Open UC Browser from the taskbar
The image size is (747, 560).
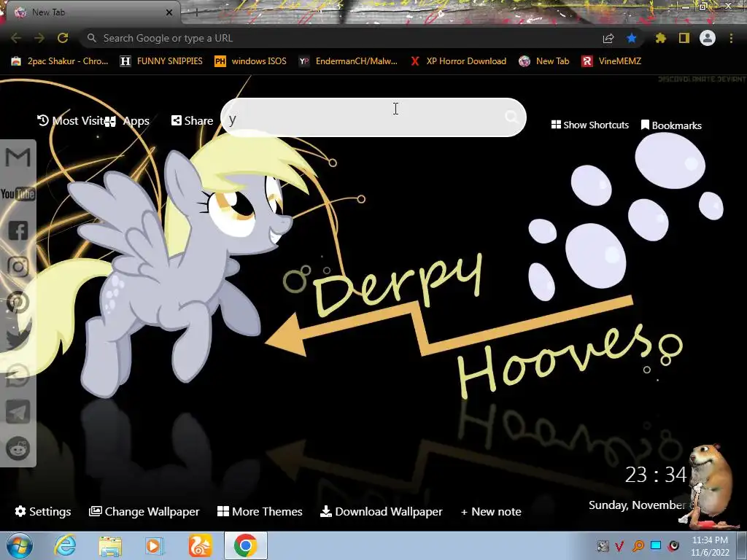[200, 545]
